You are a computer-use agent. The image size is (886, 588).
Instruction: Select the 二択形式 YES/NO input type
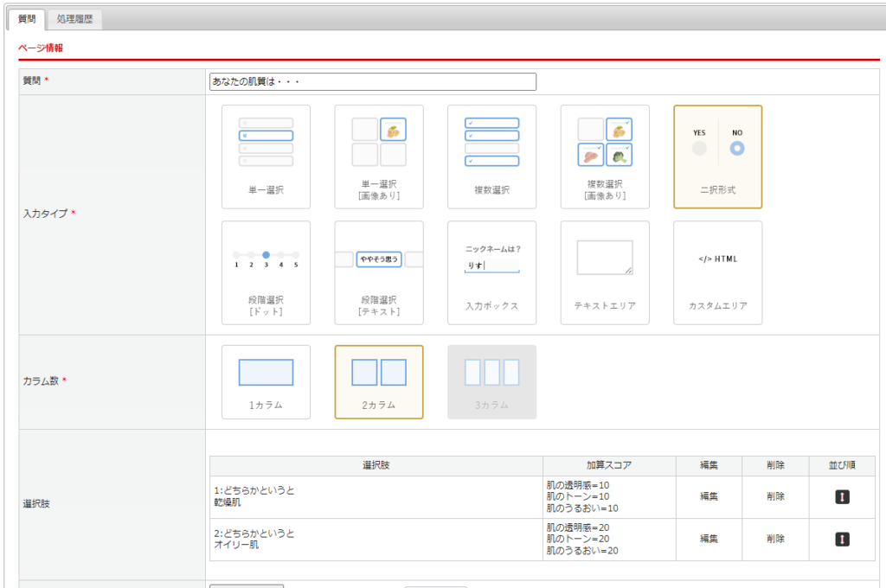717,157
